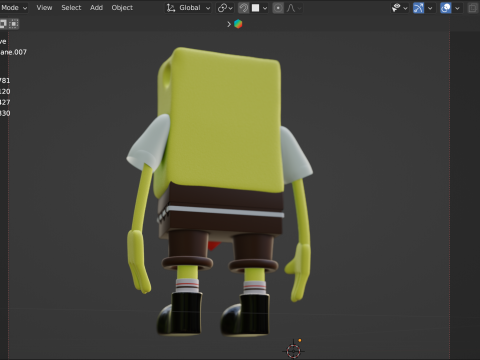Select the dashed-square selection mode icon
Screen dimensions: 480x360
click(14, 24)
